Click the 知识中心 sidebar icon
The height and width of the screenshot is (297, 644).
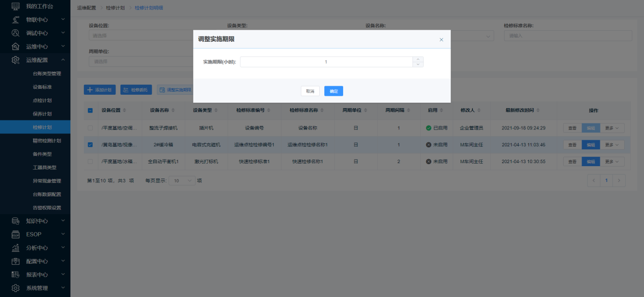tap(15, 221)
